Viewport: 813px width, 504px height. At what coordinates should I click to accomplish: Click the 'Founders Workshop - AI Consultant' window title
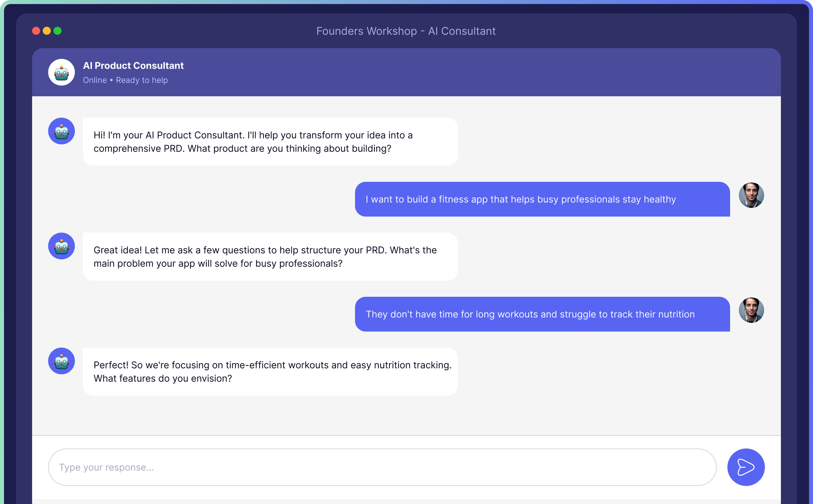tap(406, 31)
